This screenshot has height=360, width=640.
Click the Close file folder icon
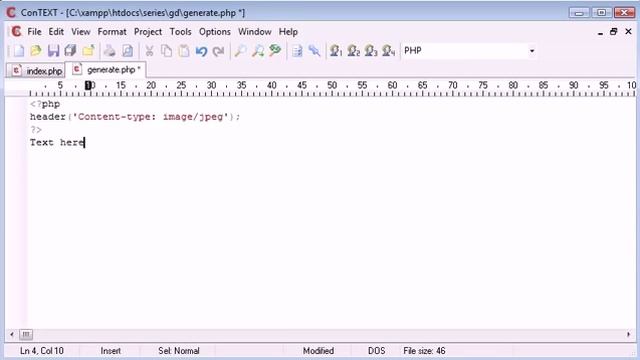coord(88,51)
